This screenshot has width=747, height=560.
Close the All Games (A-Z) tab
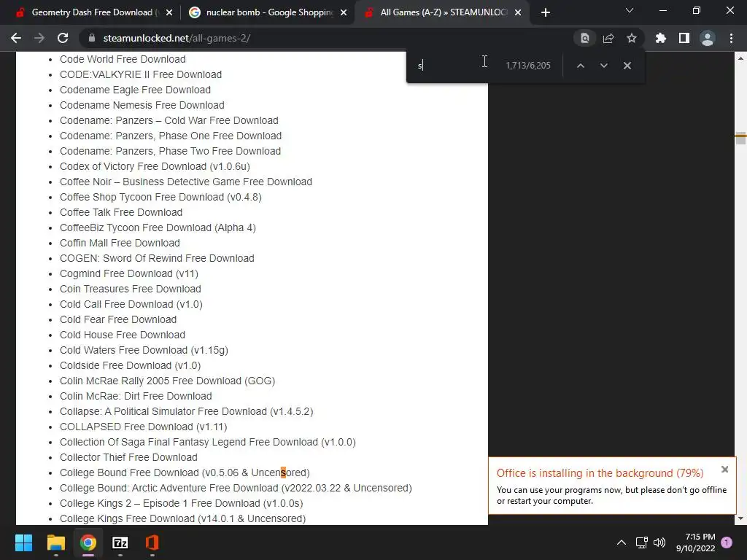click(x=518, y=12)
